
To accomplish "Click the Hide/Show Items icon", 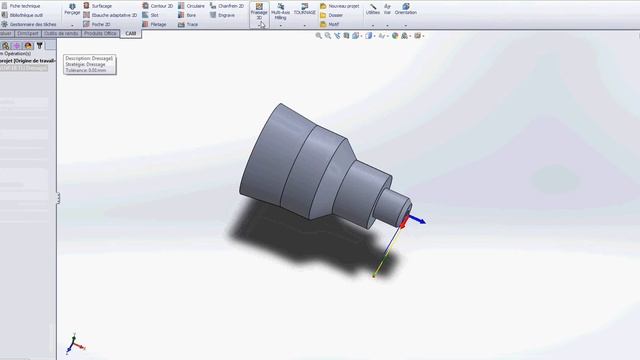I will [x=381, y=36].
